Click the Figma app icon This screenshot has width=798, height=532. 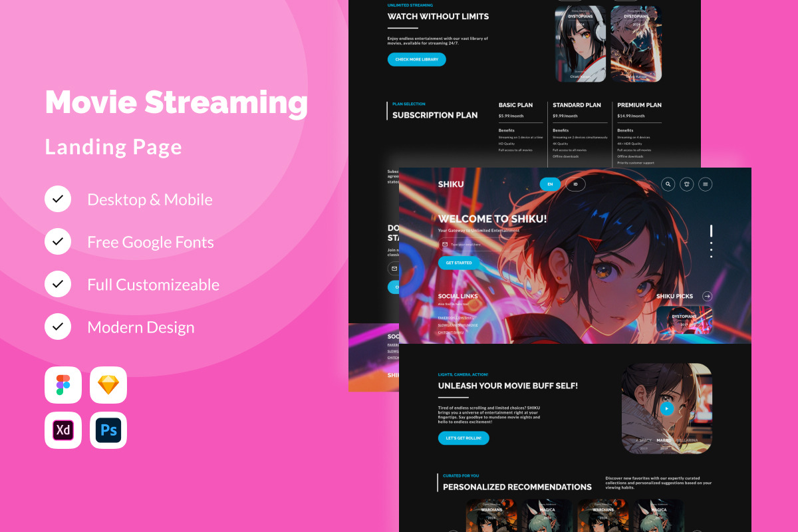[63, 385]
